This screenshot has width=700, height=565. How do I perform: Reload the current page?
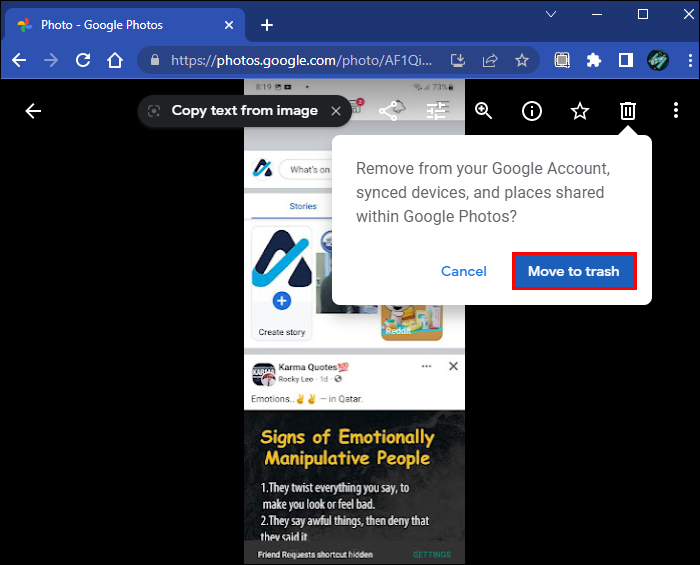pos(83,60)
